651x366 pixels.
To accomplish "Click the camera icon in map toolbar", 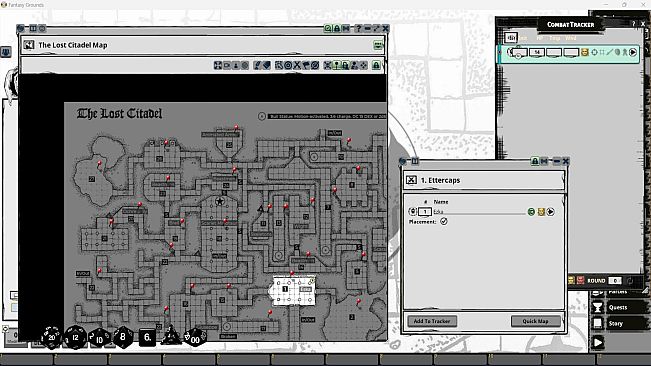I will click(x=227, y=65).
